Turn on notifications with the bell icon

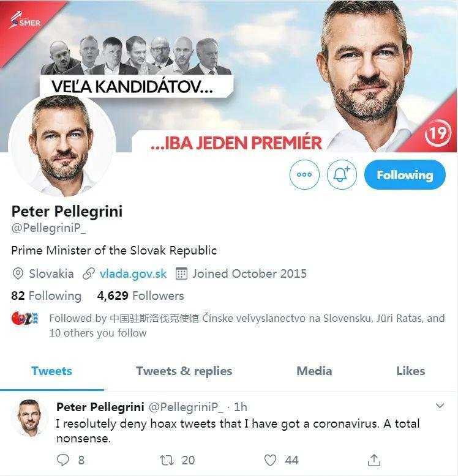coord(342,175)
